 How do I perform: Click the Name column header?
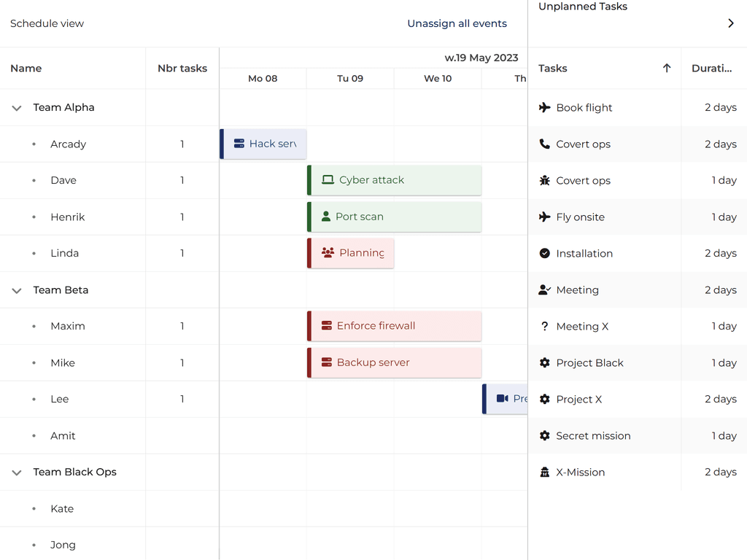(x=26, y=69)
